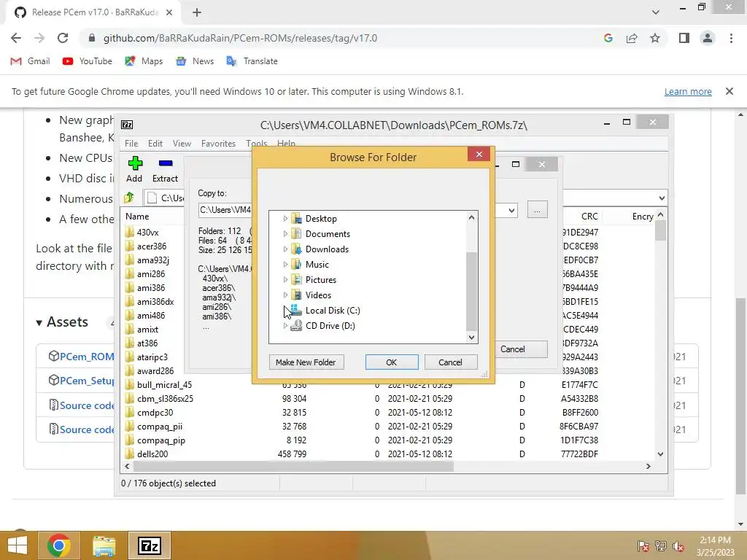
Task: Select the Desktop folder icon
Action: [296, 219]
